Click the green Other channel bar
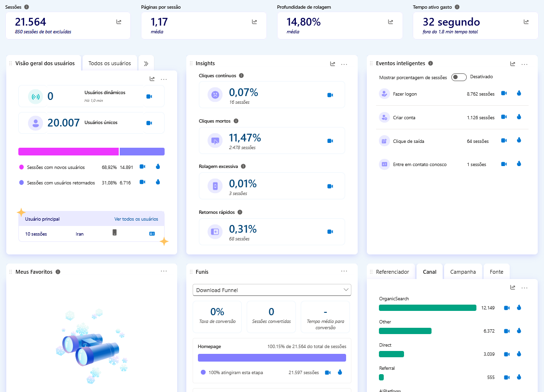 [405, 331]
